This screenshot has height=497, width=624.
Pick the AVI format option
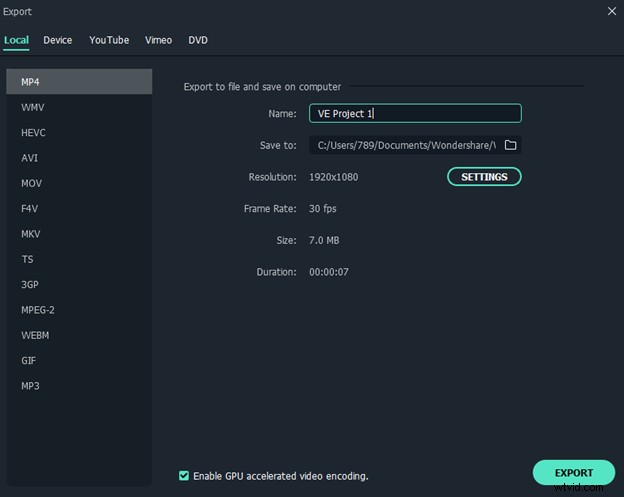30,158
